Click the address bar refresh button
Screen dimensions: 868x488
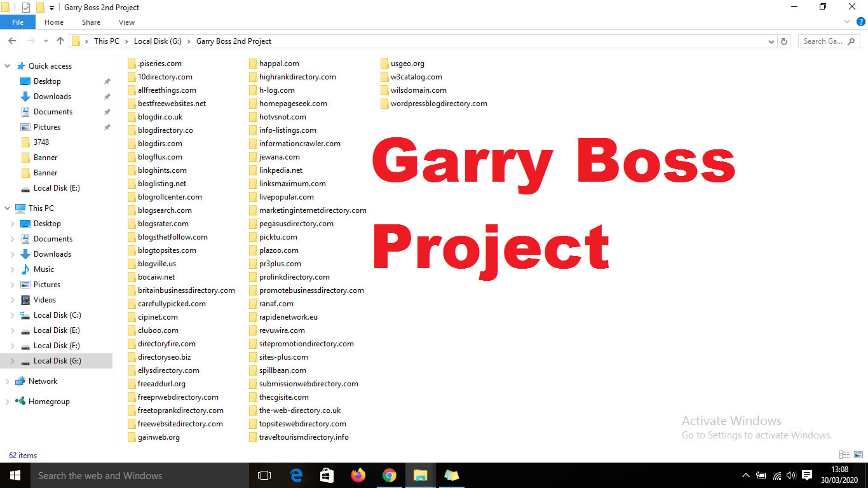[x=784, y=41]
